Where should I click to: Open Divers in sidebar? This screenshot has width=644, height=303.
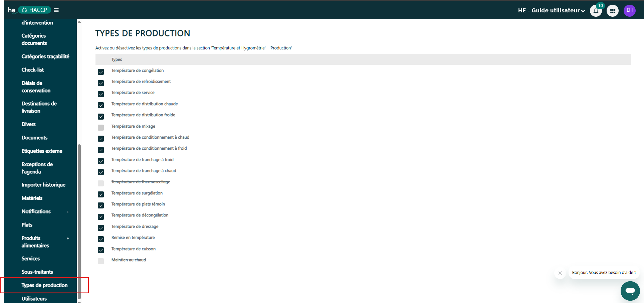28,124
